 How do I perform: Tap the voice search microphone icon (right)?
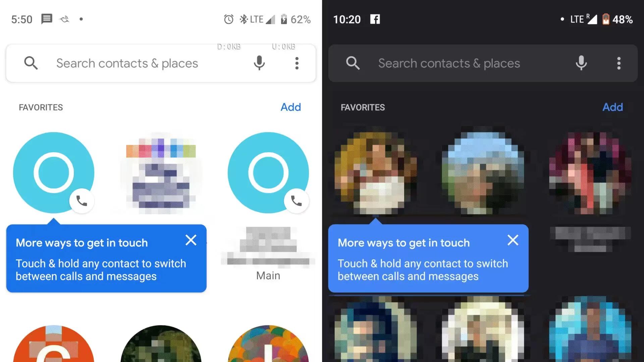(x=581, y=62)
